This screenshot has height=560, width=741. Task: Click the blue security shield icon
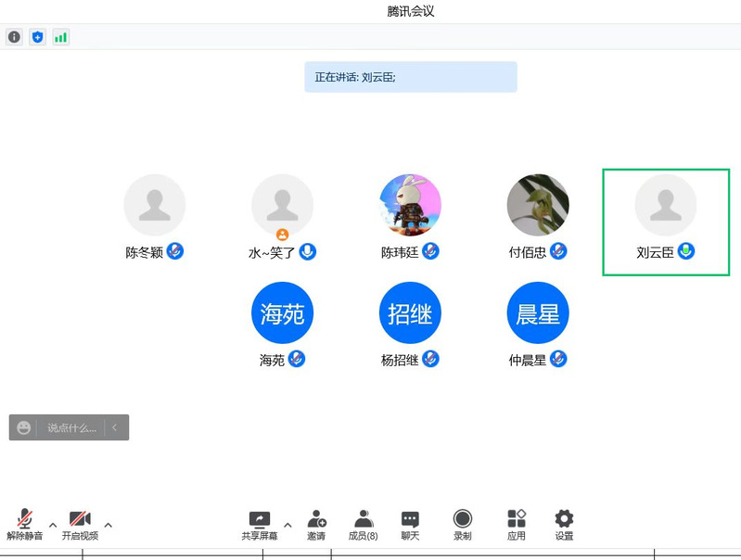37,37
